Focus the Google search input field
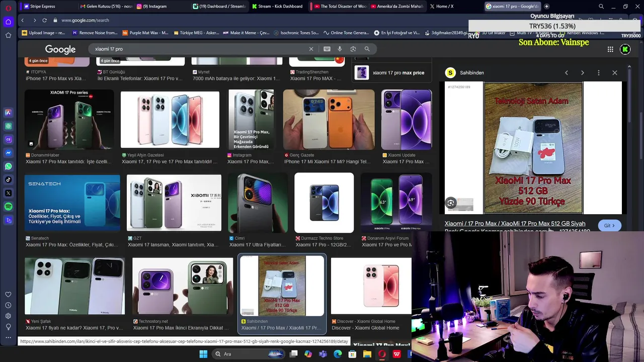This screenshot has width=644, height=362. pyautogui.click(x=199, y=49)
